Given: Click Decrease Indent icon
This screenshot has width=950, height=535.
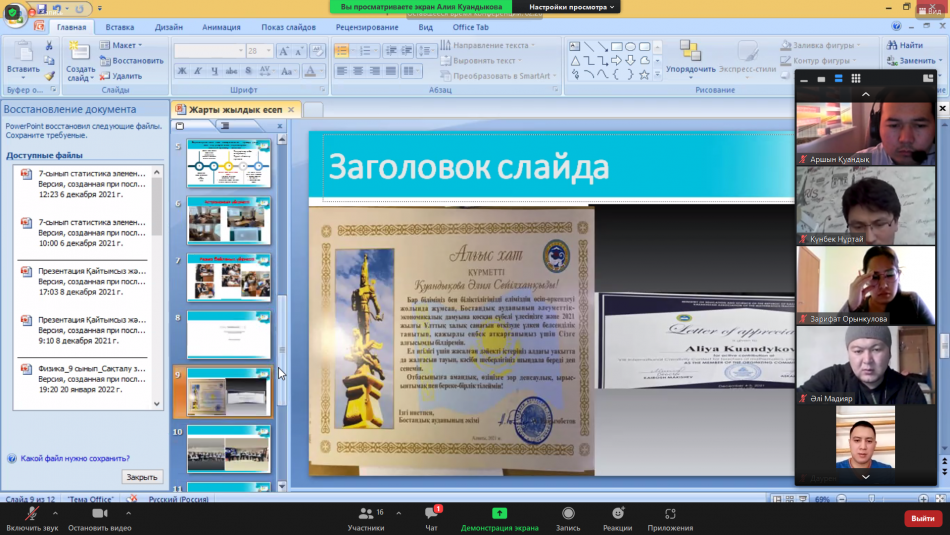Looking at the screenshot, I should (391, 51).
